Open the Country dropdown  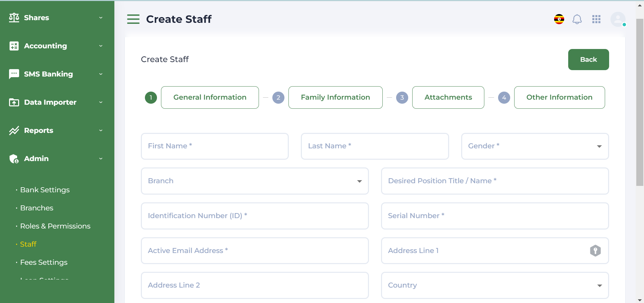pyautogui.click(x=495, y=286)
